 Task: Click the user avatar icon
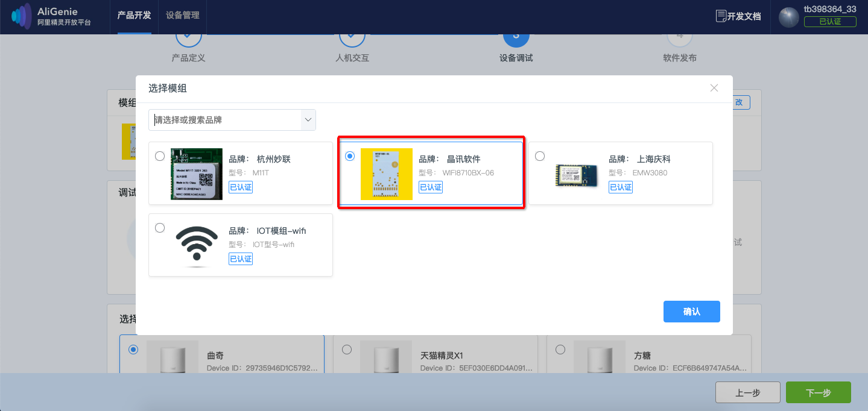coord(788,17)
